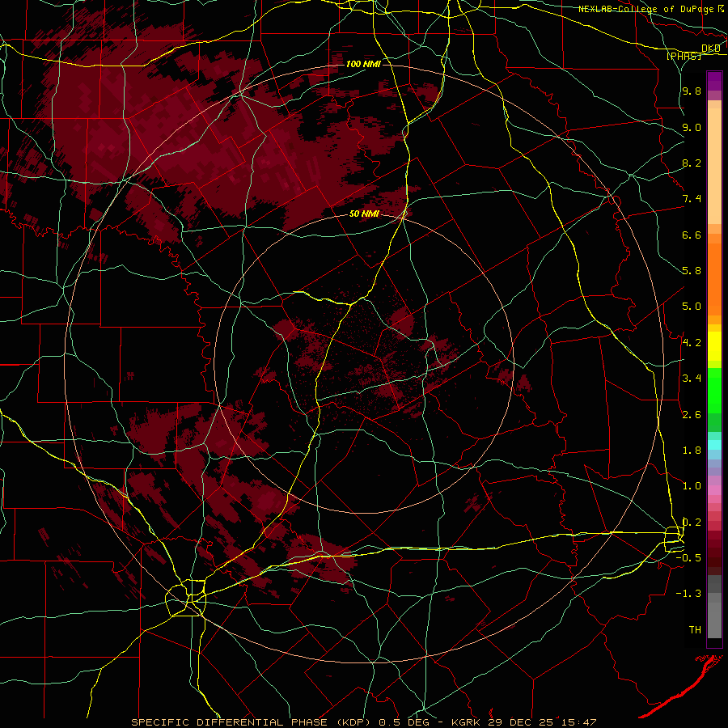Click the 6.6 scale value
The image size is (728, 728).
pyautogui.click(x=692, y=235)
